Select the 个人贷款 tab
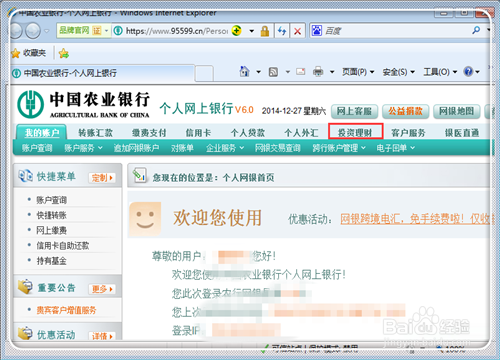Screen dimensions: 500x360 [x=248, y=133]
